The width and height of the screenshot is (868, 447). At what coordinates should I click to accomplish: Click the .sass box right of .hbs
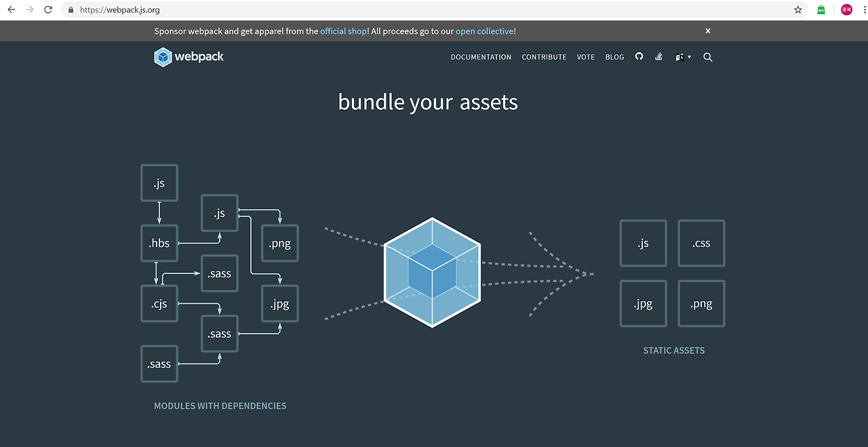(x=220, y=273)
